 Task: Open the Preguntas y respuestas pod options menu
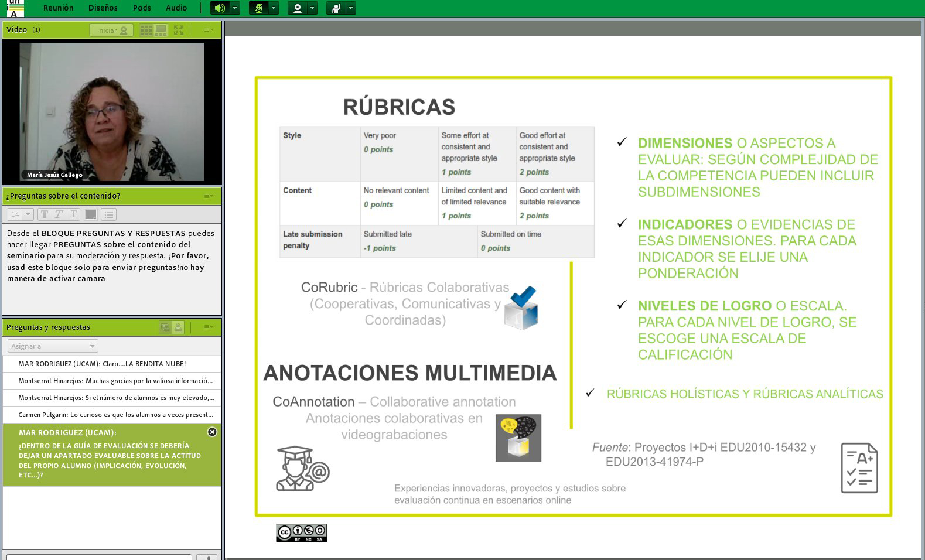coord(209,327)
